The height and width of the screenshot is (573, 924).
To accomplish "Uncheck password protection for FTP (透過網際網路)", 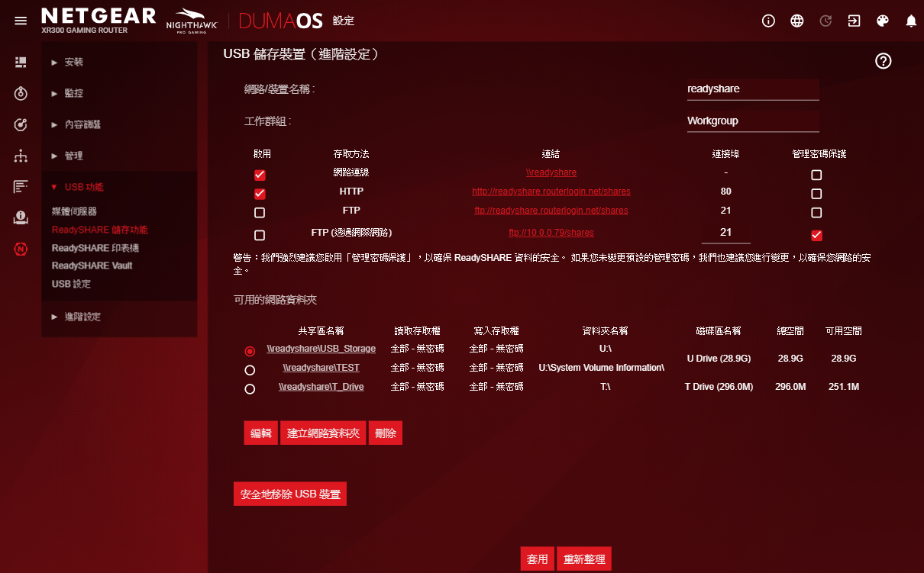I will coord(816,235).
